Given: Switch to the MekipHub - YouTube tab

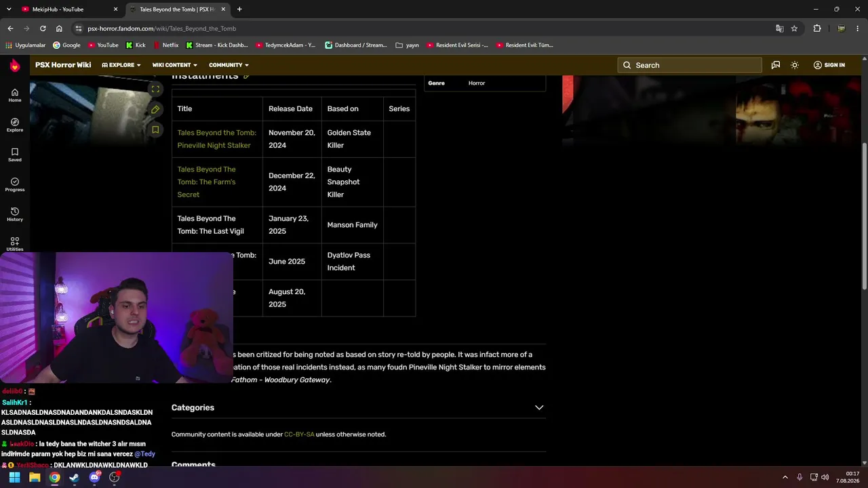Looking at the screenshot, I should coord(69,9).
